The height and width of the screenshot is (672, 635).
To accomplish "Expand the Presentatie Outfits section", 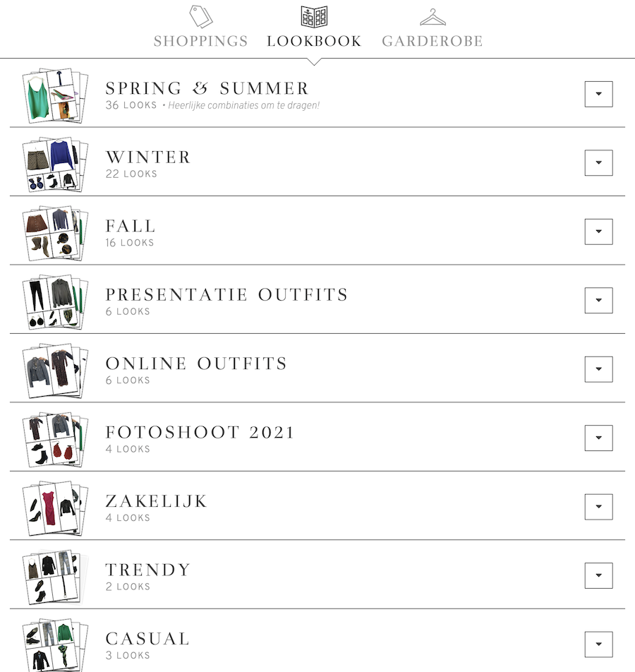I will click(598, 300).
